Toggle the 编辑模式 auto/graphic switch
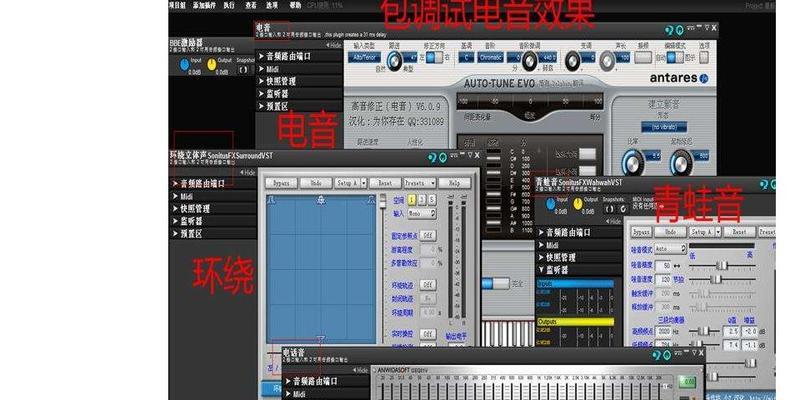Viewport: 800px width, 400px height. click(x=674, y=58)
